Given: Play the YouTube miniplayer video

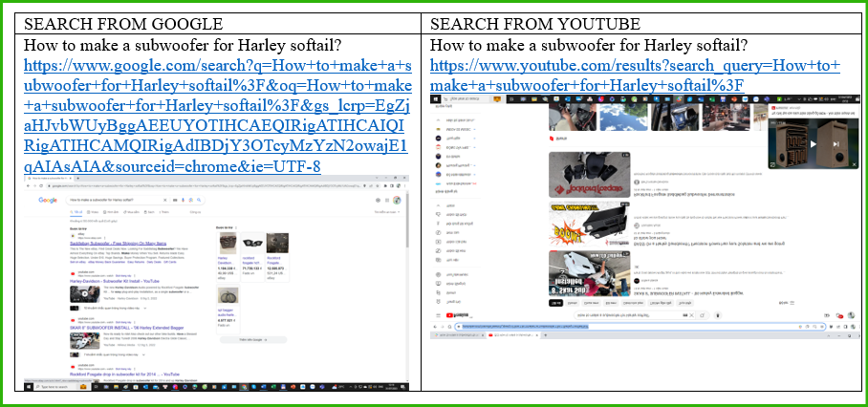Looking at the screenshot, I should (814, 143).
